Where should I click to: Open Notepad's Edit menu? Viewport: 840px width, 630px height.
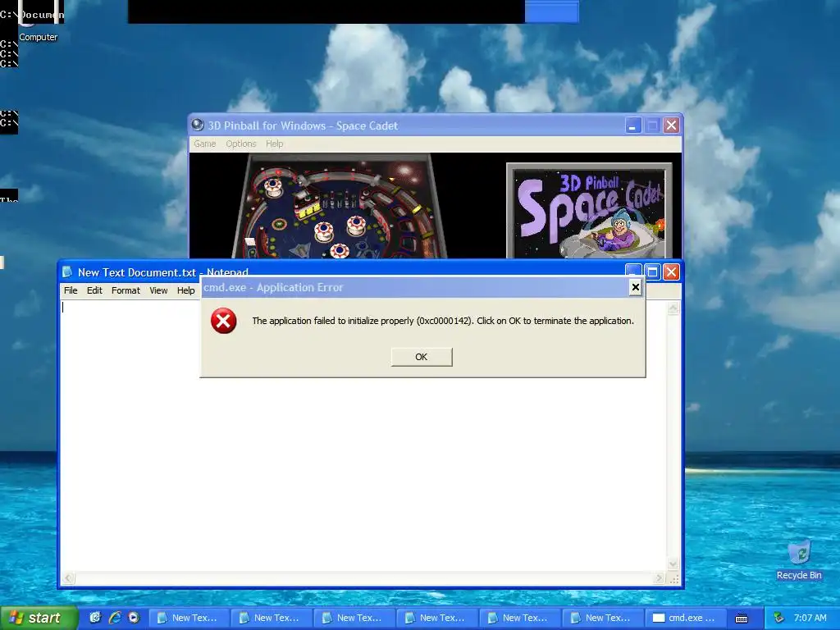point(94,290)
